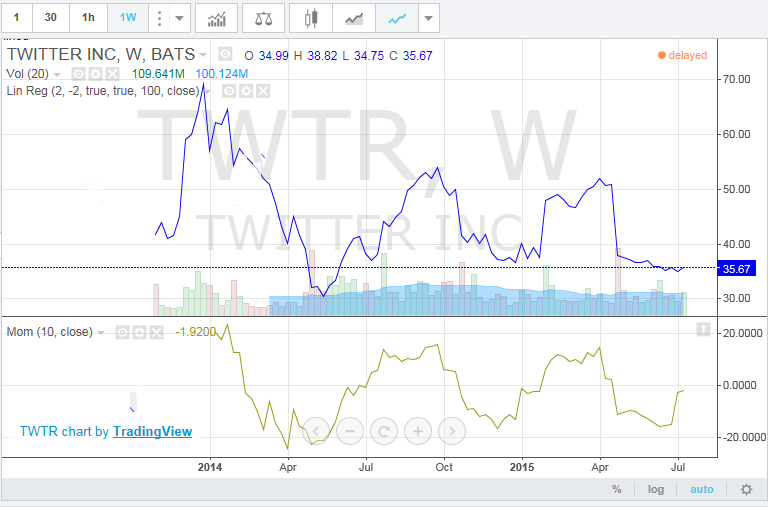Toggle Lin Reg indicator visibility
The height and width of the screenshot is (507, 768).
(x=229, y=91)
